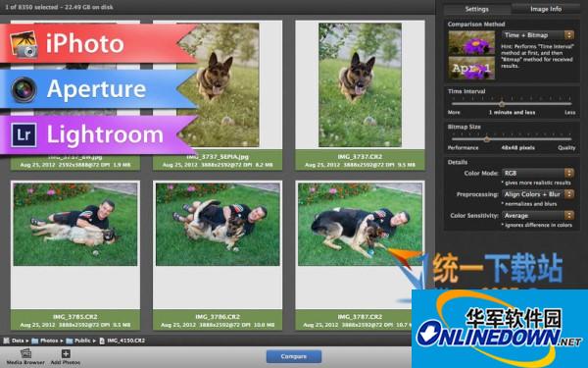Click the Bitmap Size slider handle
The image size is (588, 368).
[487, 139]
